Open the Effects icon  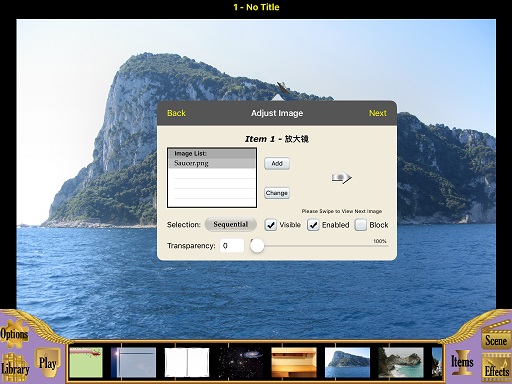496,369
